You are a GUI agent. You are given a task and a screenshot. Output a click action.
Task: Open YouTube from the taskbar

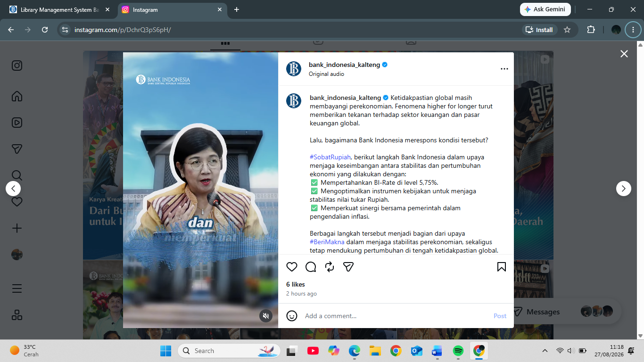click(313, 351)
